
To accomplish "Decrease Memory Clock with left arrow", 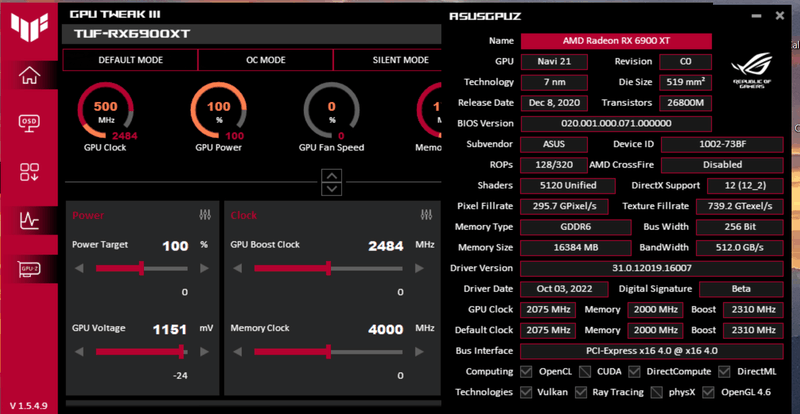I will pyautogui.click(x=238, y=352).
